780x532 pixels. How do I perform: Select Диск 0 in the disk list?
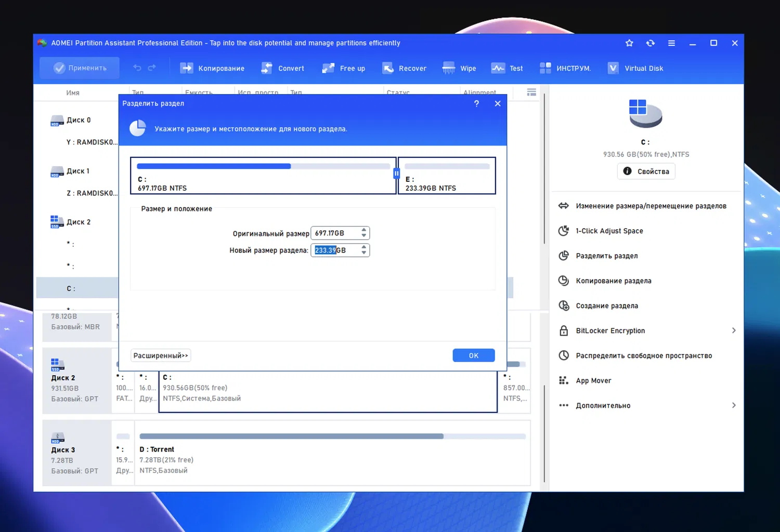[79, 120]
